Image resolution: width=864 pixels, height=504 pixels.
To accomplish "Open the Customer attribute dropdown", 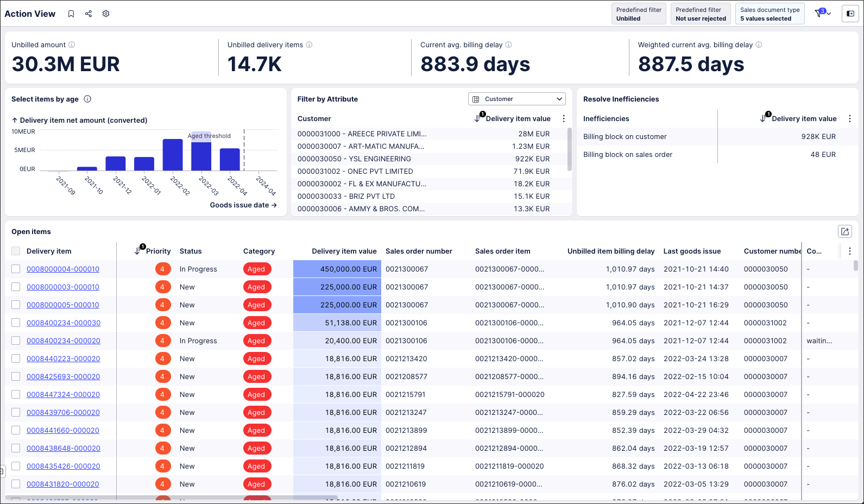I will [516, 99].
